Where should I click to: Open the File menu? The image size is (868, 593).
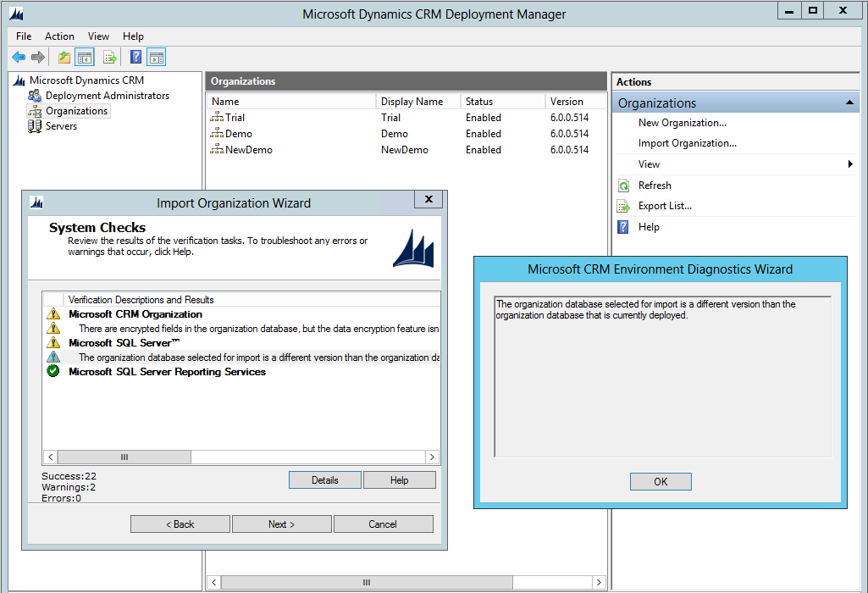click(x=24, y=36)
